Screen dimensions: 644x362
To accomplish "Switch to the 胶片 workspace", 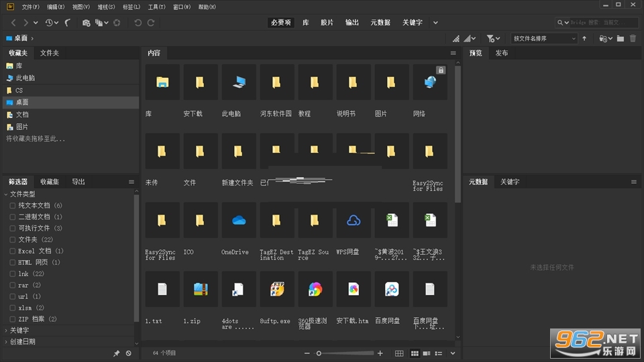I will [327, 23].
